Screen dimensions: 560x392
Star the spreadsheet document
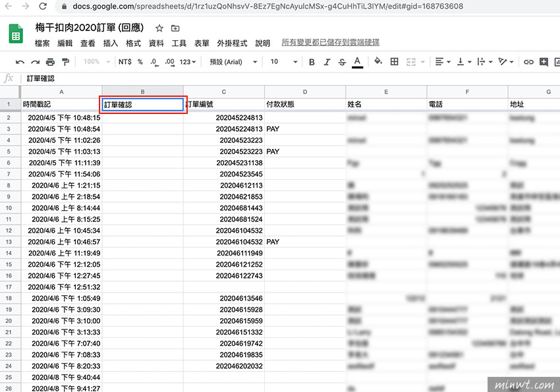click(x=159, y=28)
